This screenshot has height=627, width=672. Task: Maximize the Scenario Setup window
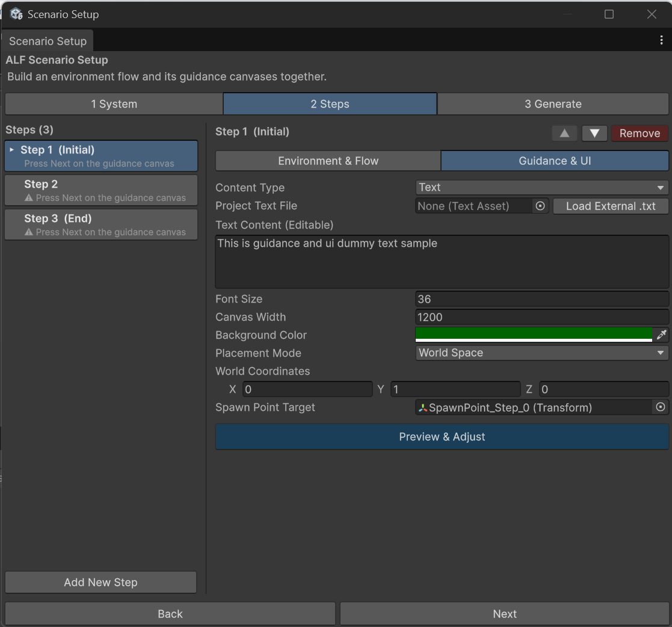click(x=609, y=14)
